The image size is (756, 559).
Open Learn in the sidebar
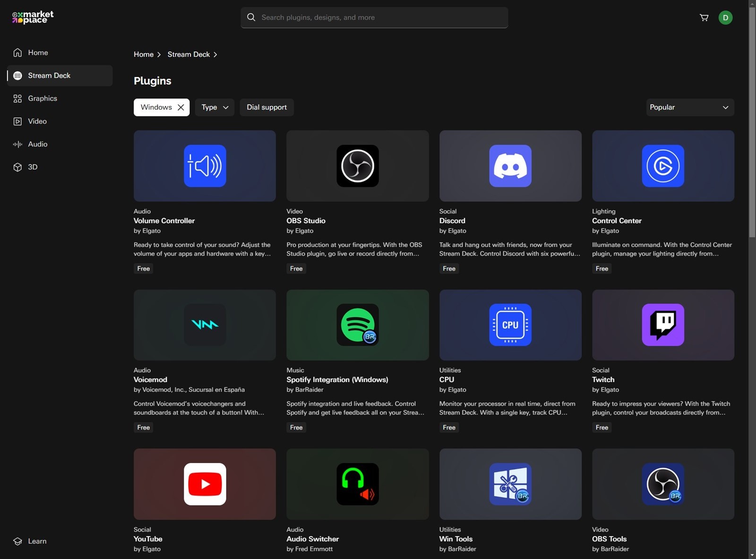60,542
